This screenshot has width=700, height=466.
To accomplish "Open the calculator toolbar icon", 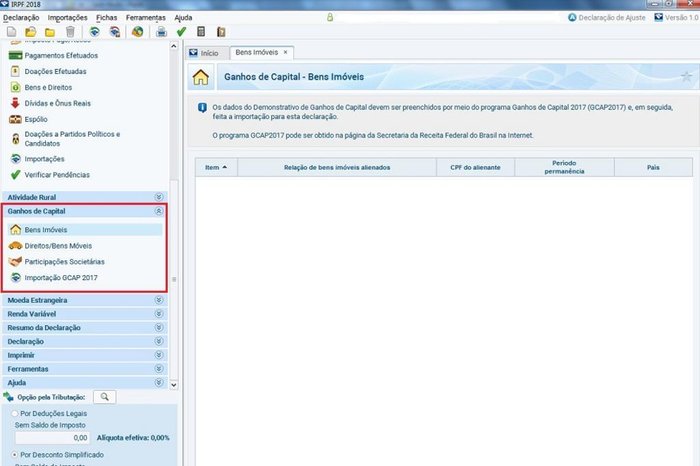I will coord(201,32).
